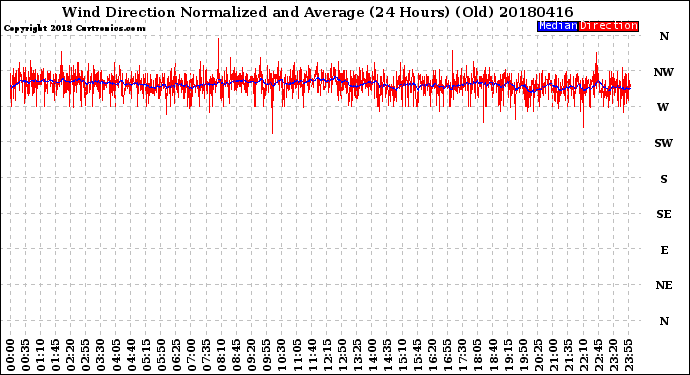690x375 pixels.
Task: Click the 05:50 time label
Action: coord(161,355)
